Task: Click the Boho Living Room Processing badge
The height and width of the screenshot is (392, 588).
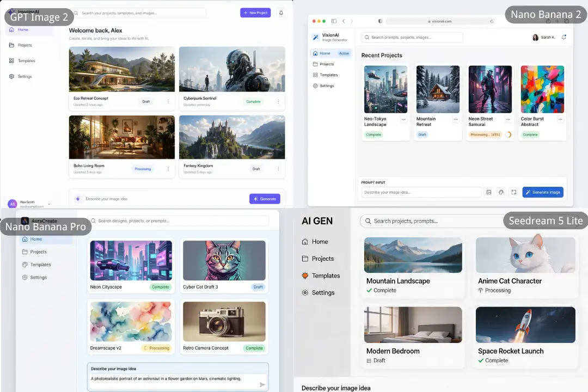Action: (143, 169)
